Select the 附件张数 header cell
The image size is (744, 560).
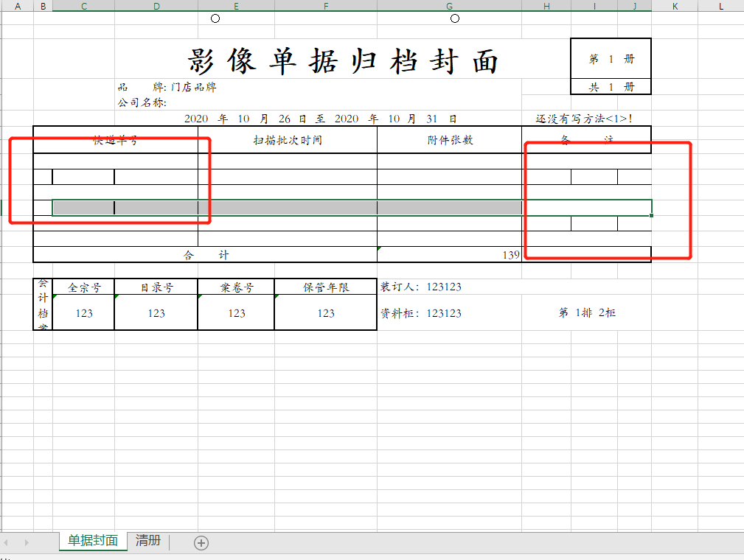click(450, 139)
